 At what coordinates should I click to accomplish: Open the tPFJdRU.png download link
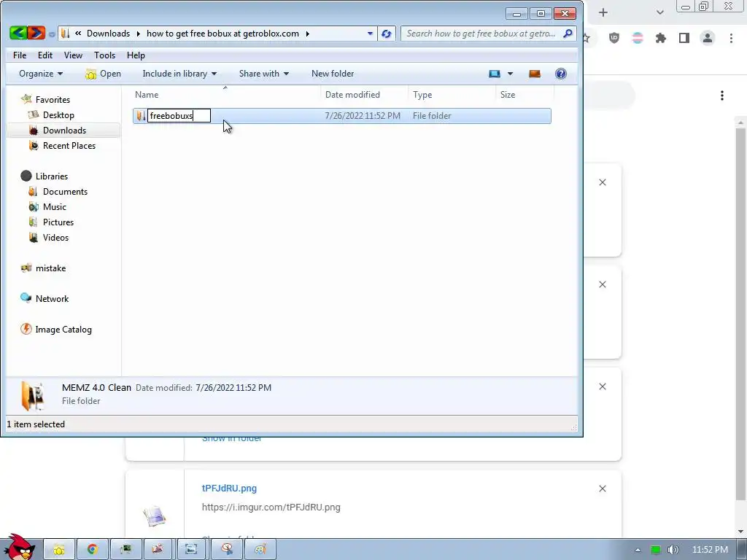(x=229, y=488)
